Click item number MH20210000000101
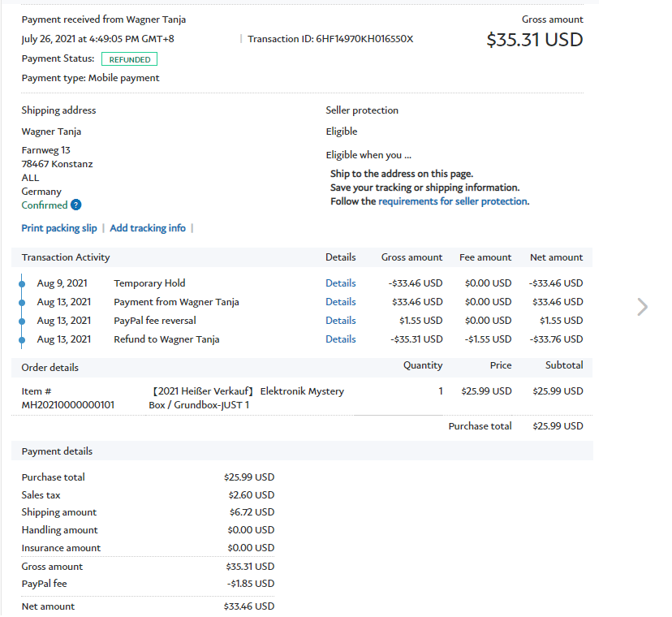 67,404
